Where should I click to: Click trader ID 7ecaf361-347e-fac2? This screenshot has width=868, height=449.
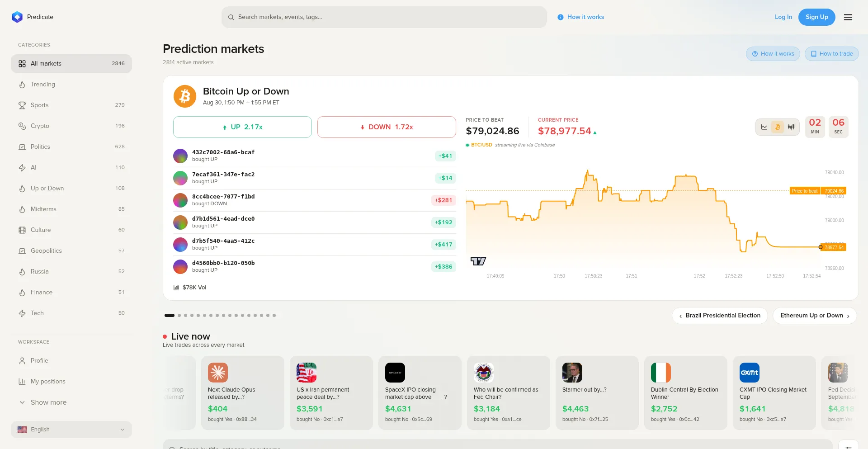223,175
